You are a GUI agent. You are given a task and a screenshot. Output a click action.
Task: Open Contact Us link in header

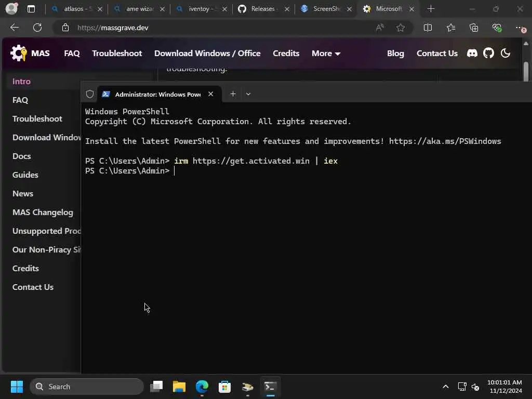click(437, 54)
